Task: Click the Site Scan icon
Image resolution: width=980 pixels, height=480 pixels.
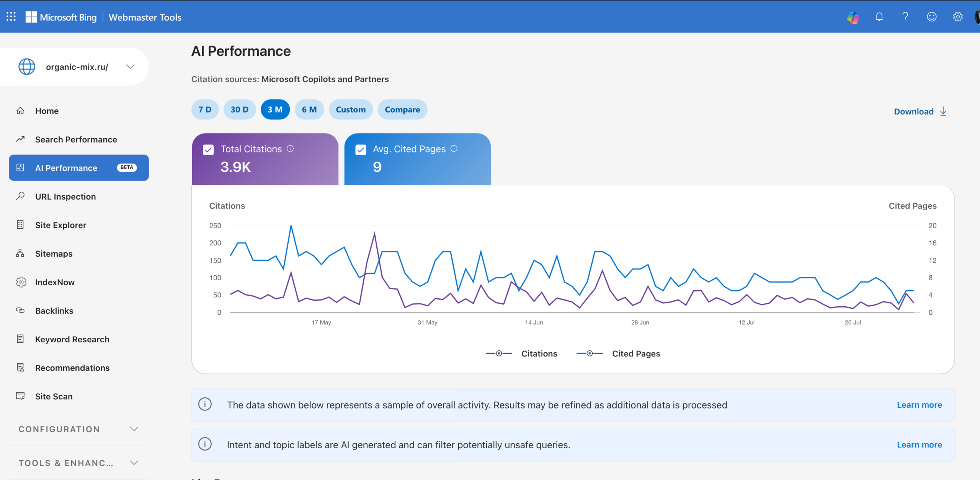Action: [x=20, y=396]
